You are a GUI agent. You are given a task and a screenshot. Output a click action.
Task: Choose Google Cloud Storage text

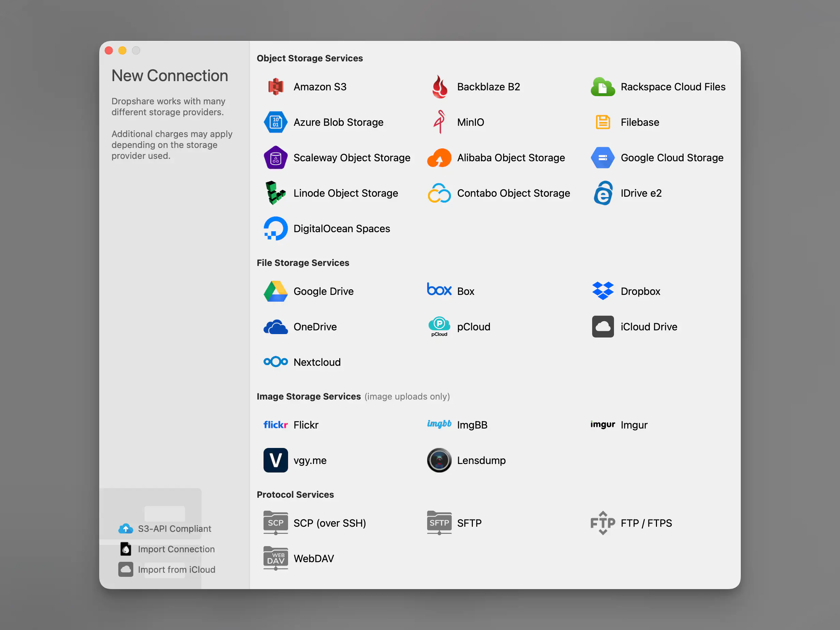click(672, 157)
